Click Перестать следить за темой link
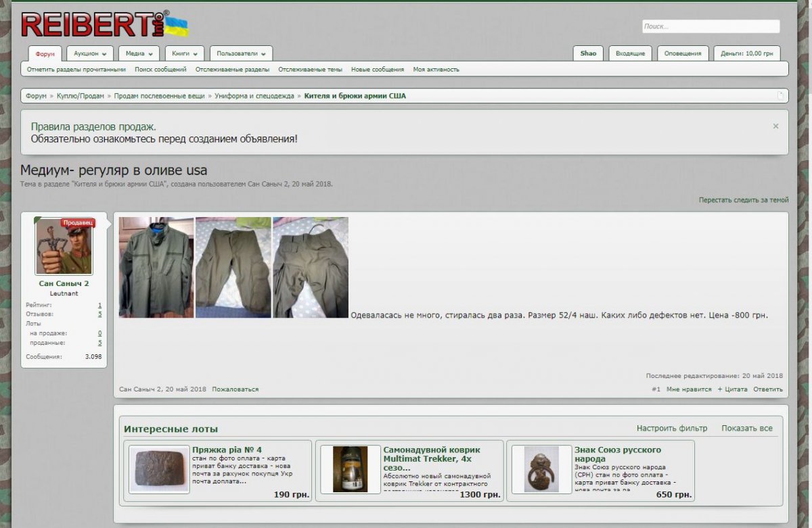 point(744,200)
